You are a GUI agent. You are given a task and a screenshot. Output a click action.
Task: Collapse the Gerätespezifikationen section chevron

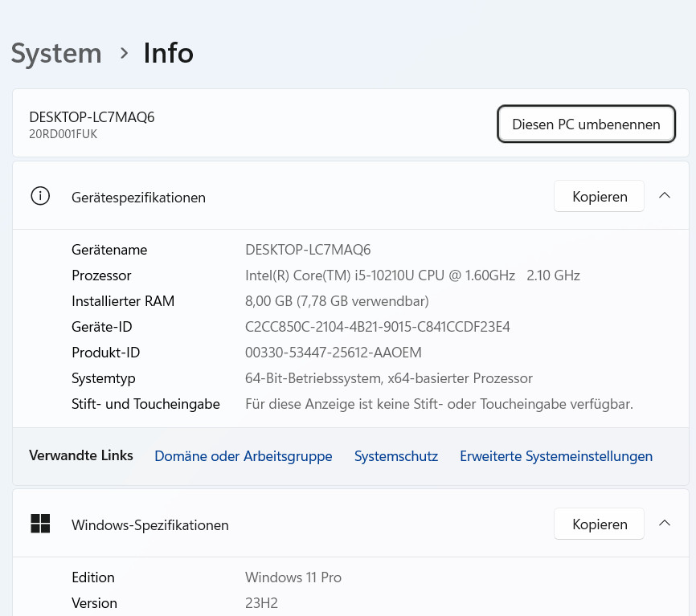[665, 196]
